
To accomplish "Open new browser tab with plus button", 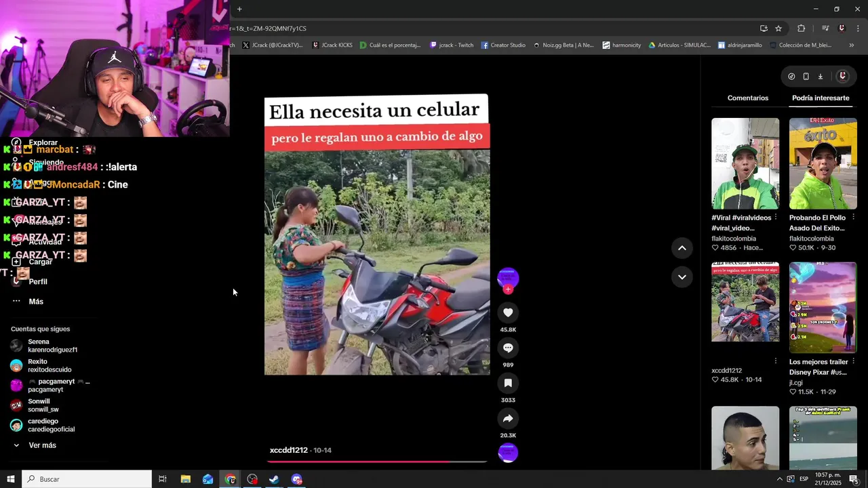I will pos(239,9).
